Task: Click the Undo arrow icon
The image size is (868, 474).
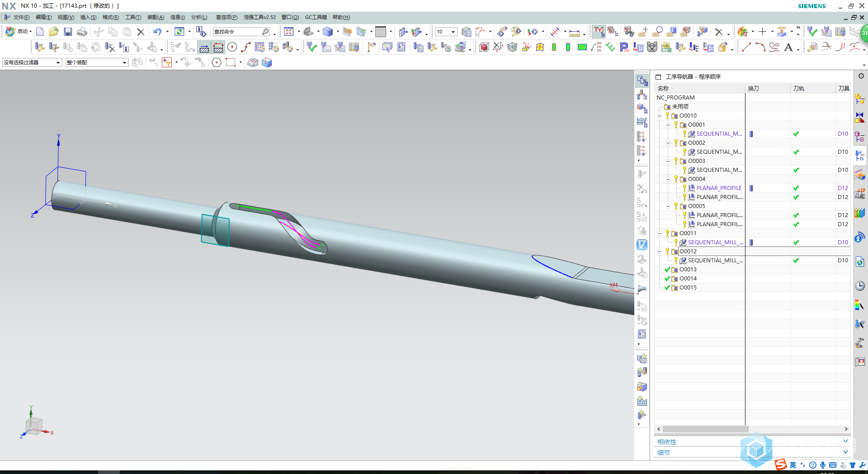Action: [157, 32]
